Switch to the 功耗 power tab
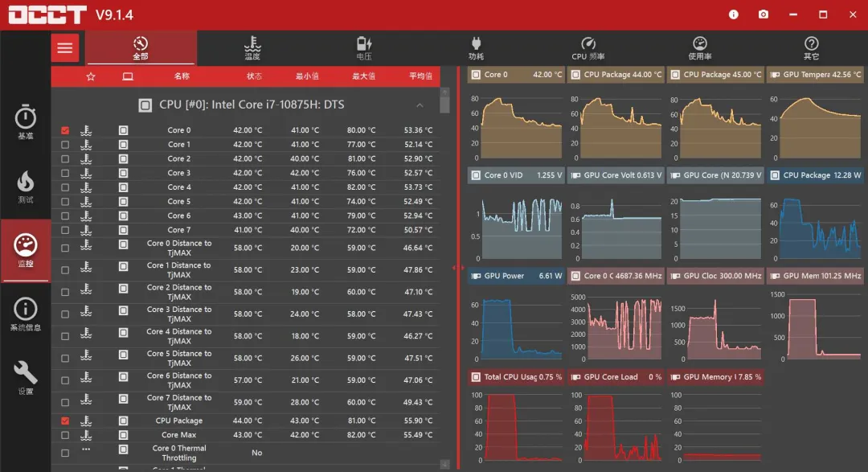This screenshot has height=472, width=868. (x=476, y=48)
